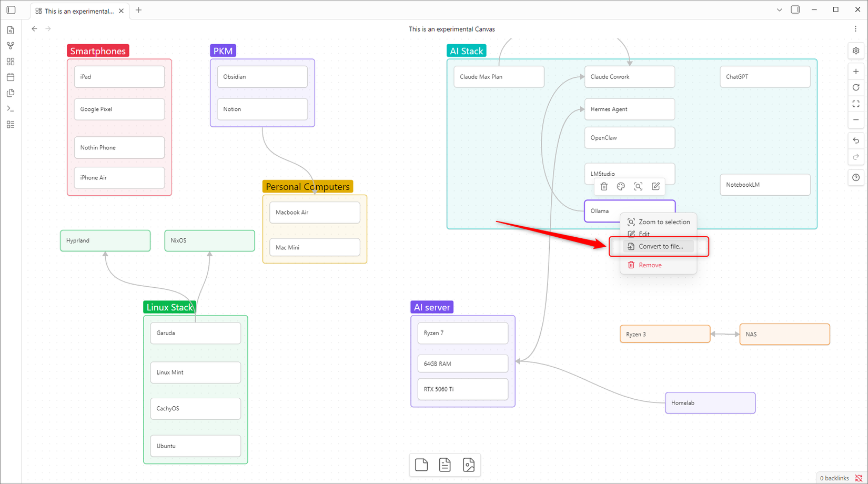Select the 'Linux Stack' group label
This screenshot has height=484, width=868.
click(170, 307)
